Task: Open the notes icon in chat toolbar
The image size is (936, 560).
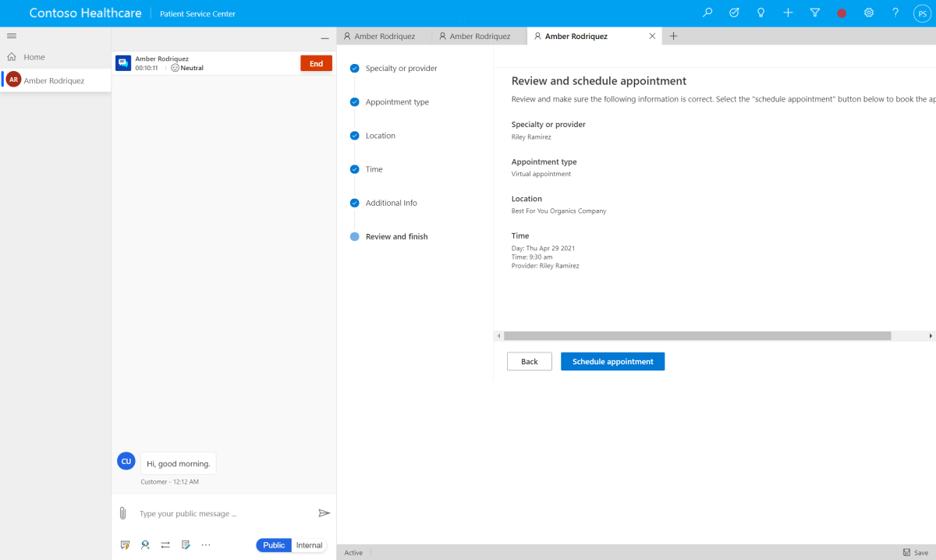Action: [x=186, y=545]
